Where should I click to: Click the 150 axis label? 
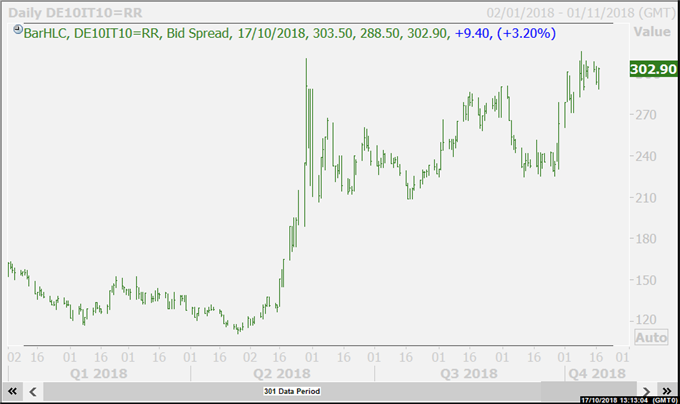(646, 280)
